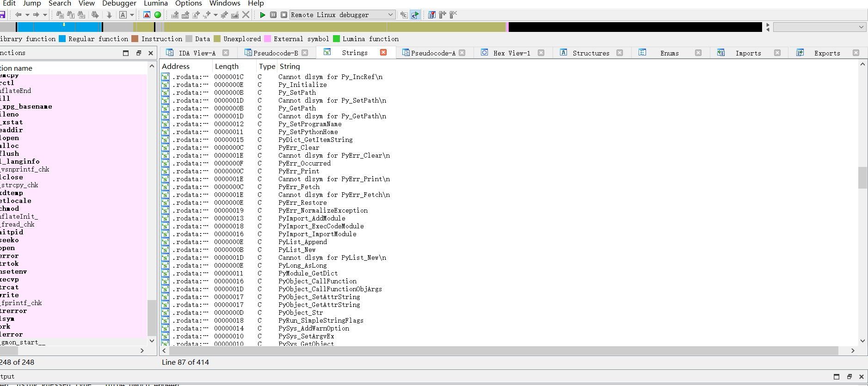Switch to the Hex View-1 tab
Viewport: 868px width, 386px height.
click(x=512, y=53)
